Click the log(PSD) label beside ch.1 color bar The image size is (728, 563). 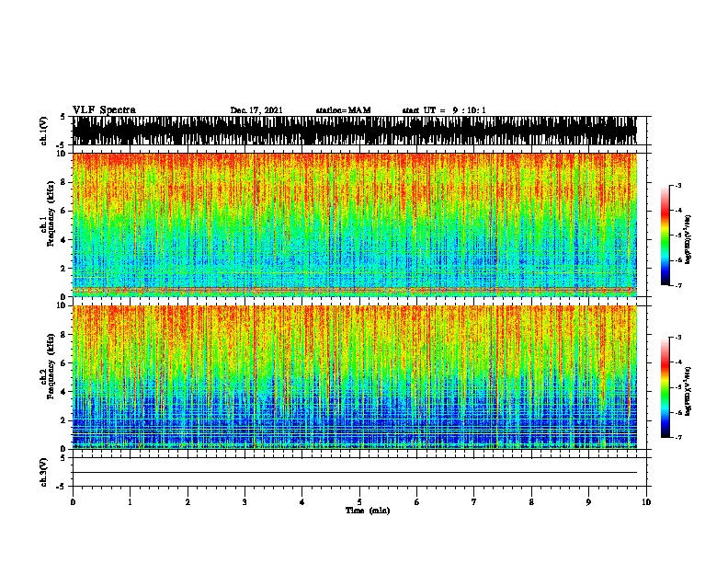coord(688,239)
